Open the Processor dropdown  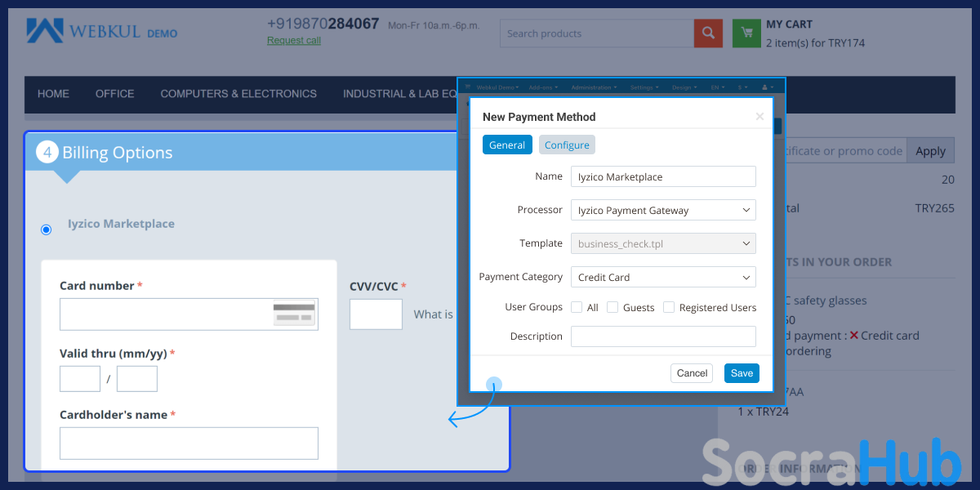(x=663, y=210)
